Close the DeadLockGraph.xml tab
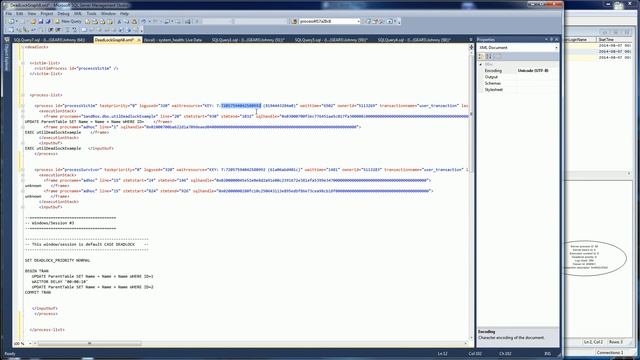640x360 pixels. click(139, 40)
